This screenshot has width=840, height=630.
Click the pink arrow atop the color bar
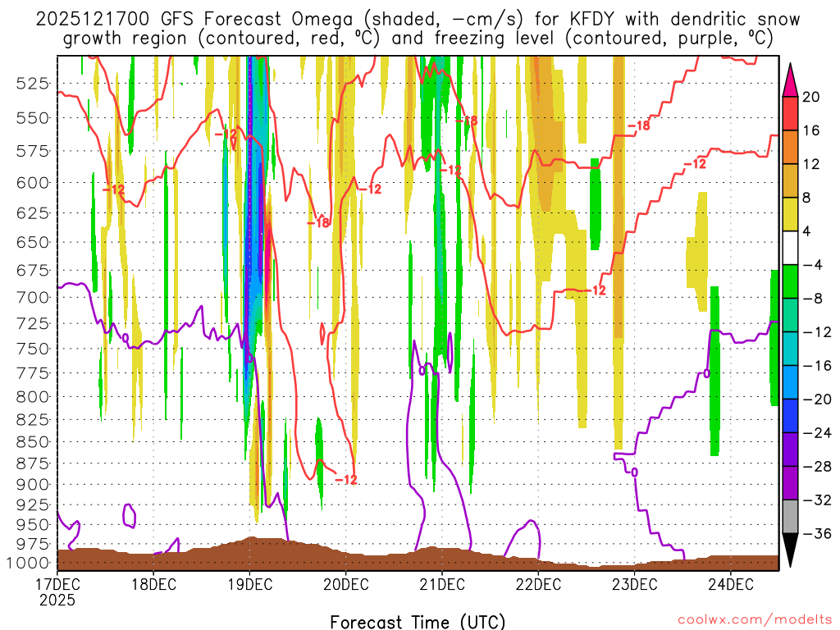click(792, 80)
